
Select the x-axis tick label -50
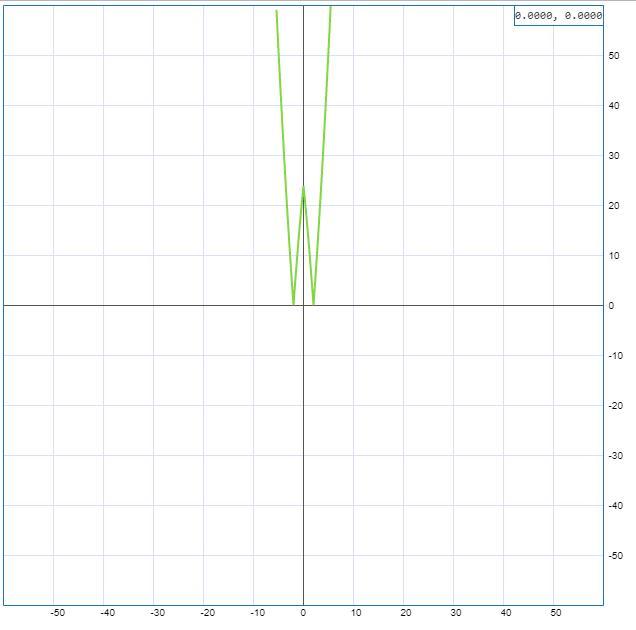click(57, 613)
